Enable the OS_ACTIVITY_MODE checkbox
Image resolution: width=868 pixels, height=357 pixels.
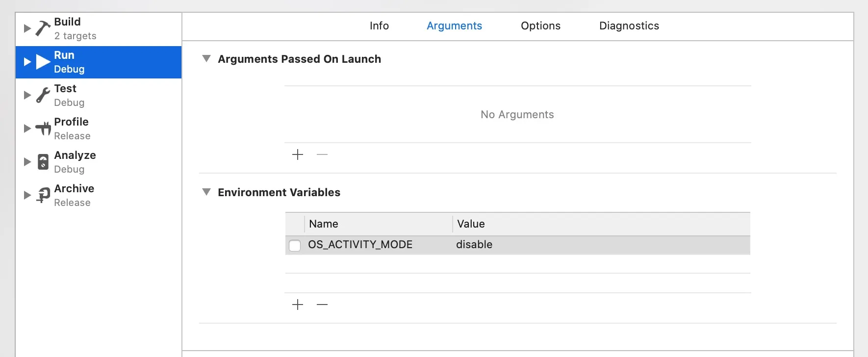point(295,245)
